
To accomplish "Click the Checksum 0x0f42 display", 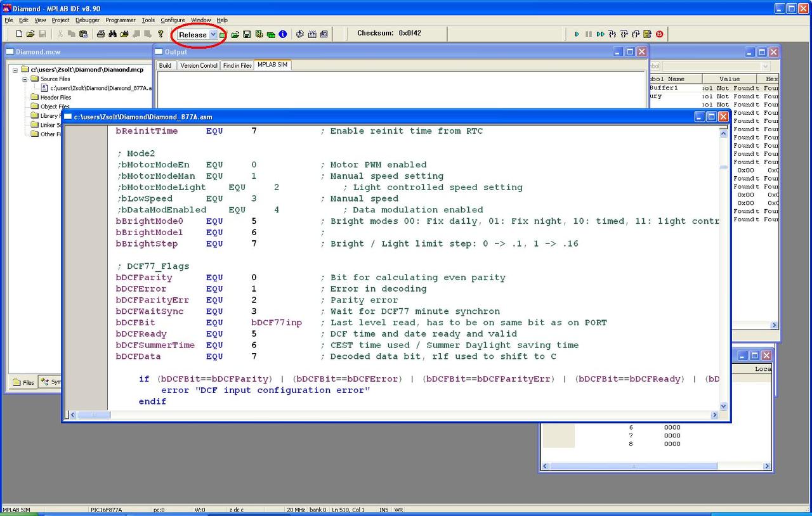I will pyautogui.click(x=389, y=33).
